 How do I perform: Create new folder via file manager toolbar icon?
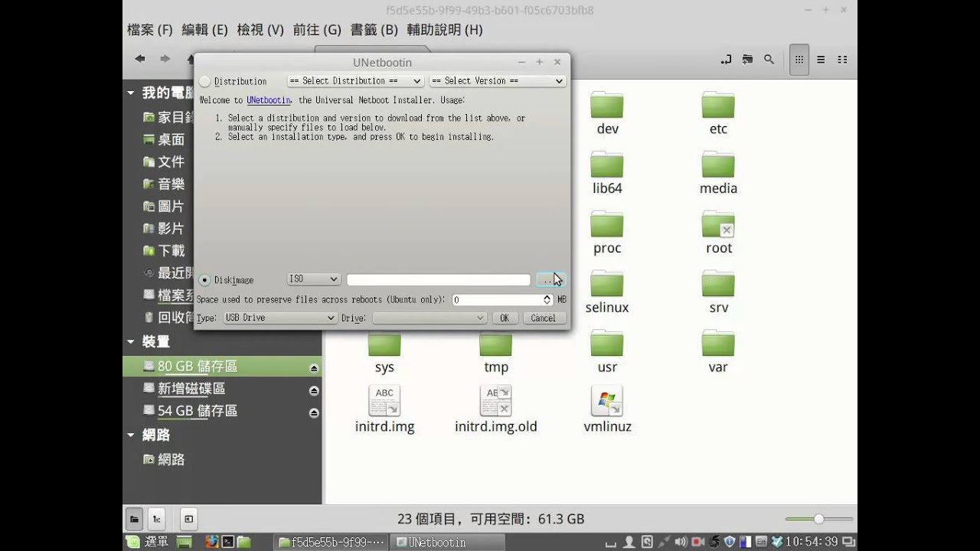tap(747, 60)
